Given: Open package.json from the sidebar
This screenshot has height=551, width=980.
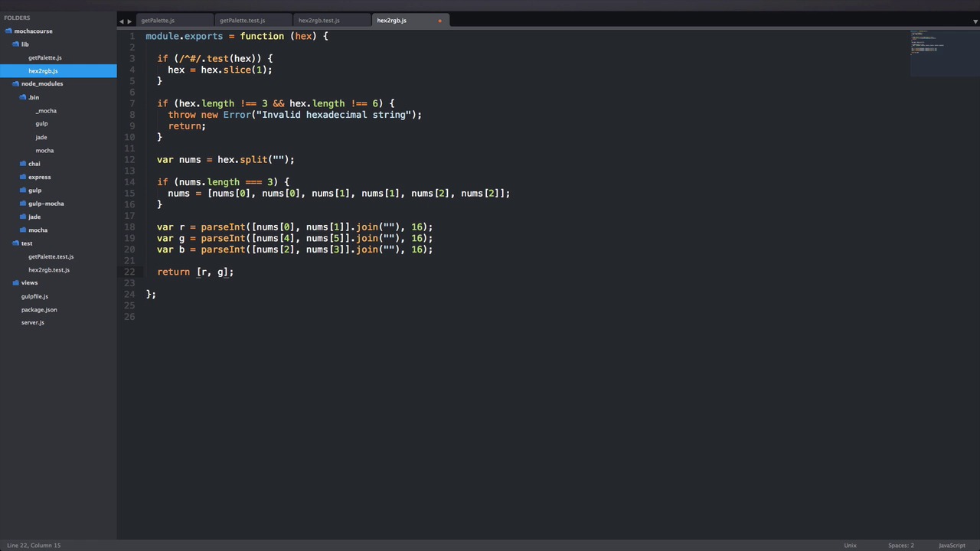Looking at the screenshot, I should [39, 310].
